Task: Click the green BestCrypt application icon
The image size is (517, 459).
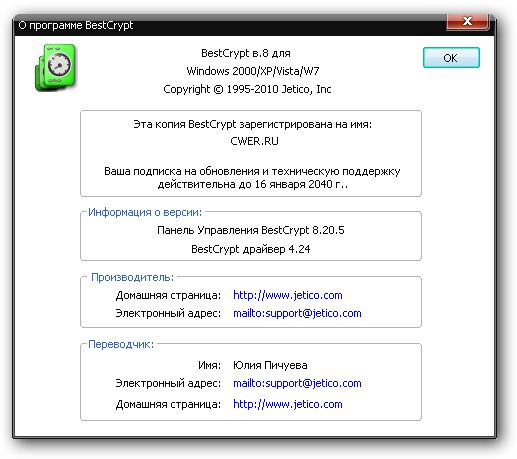Action: point(55,68)
